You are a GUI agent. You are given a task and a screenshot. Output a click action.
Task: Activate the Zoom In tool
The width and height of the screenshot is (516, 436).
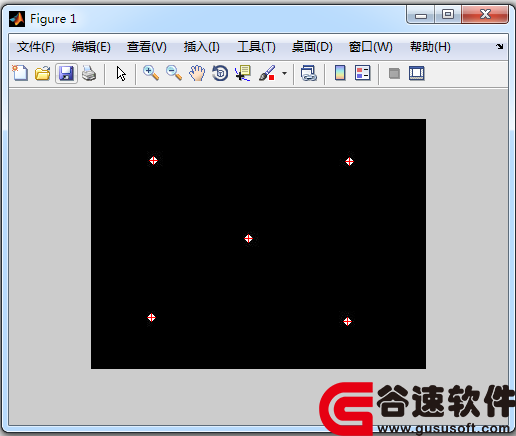tap(151, 73)
